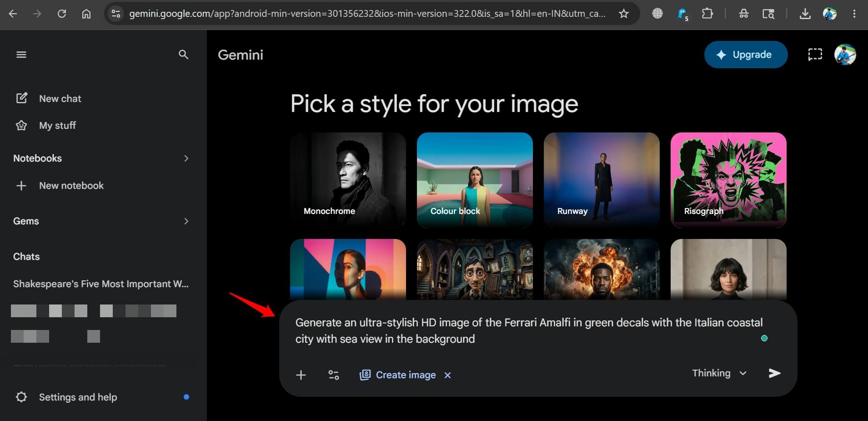868x421 pixels.
Task: Open the Google account avatar in Gemini
Action: (x=845, y=55)
